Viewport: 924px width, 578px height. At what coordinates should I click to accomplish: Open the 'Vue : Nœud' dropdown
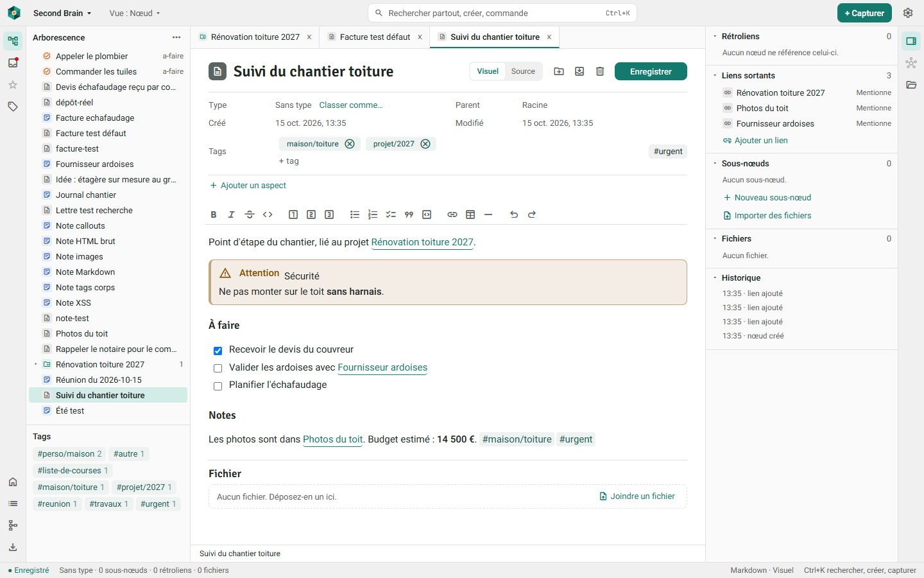coord(135,13)
